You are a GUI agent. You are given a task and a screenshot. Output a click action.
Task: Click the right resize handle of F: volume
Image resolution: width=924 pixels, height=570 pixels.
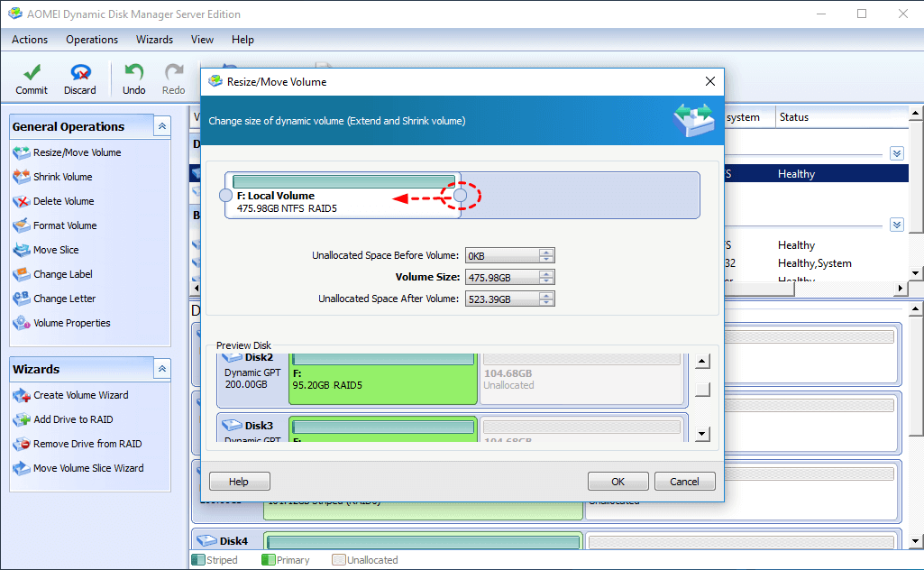(x=461, y=195)
